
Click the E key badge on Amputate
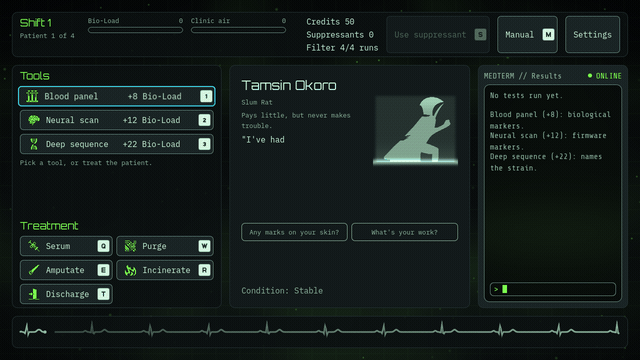pos(103,270)
